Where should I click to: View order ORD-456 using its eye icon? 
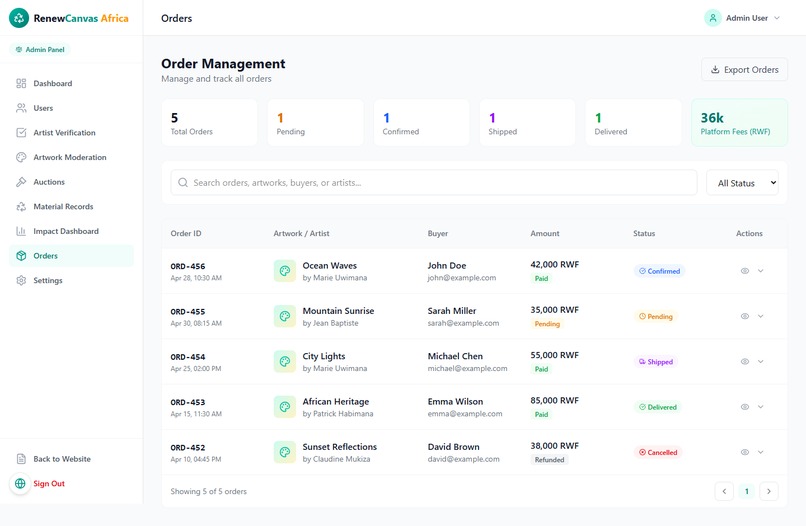[745, 271]
